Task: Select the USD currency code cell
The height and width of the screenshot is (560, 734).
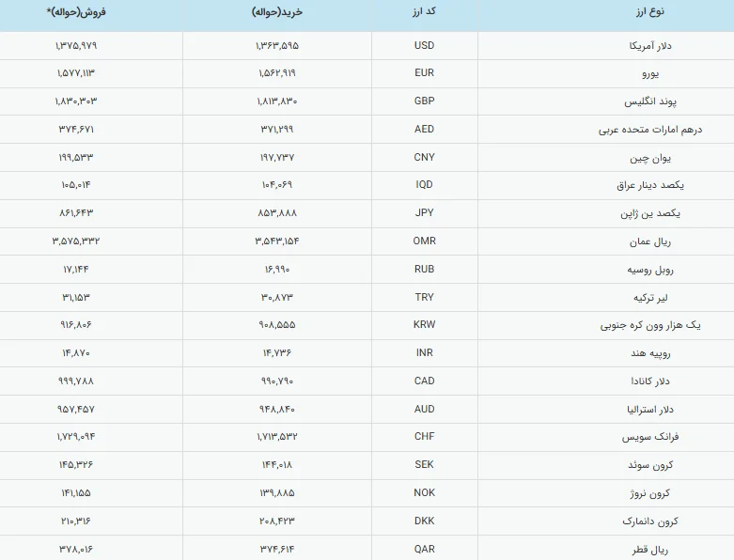Action: point(425,45)
